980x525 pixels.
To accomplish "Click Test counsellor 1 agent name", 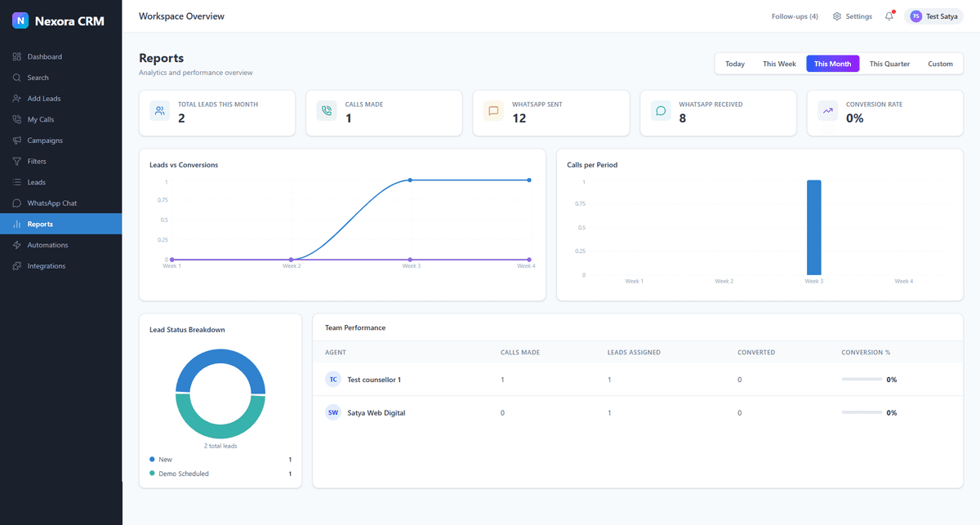I will 374,380.
